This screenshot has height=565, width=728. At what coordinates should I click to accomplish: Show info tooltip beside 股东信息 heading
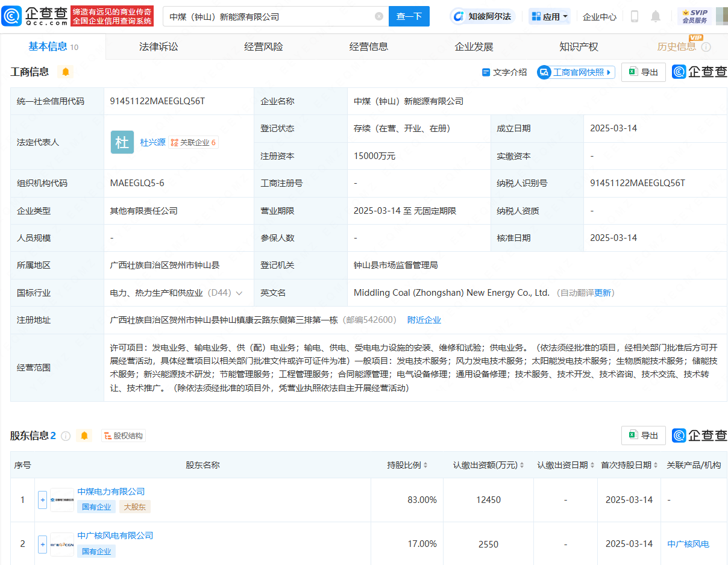(66, 435)
